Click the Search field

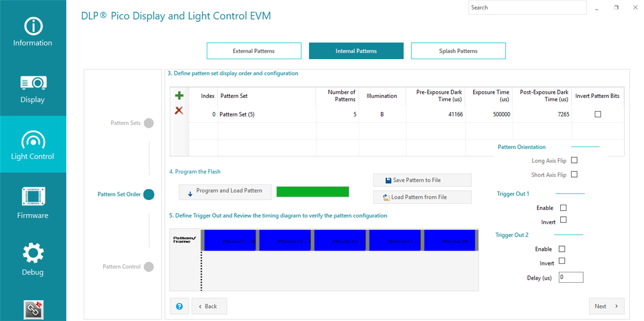coord(527,7)
